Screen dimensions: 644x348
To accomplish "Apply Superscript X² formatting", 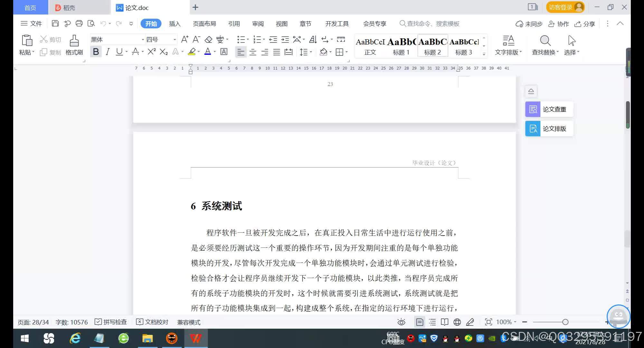I will 152,52.
